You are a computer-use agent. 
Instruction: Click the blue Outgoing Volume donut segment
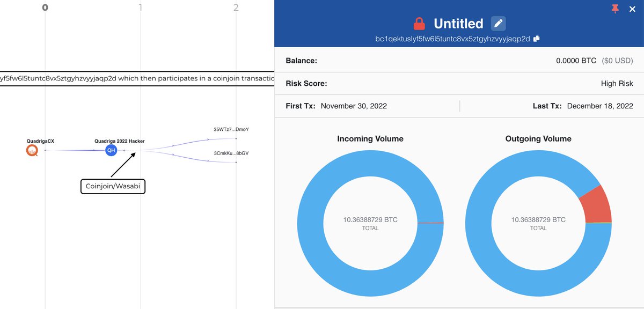point(479,223)
